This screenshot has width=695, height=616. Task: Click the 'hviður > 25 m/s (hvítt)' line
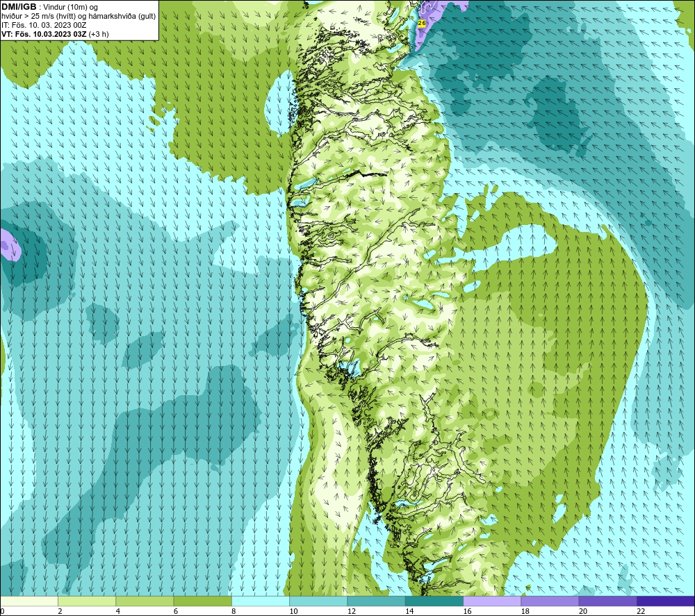point(39,17)
